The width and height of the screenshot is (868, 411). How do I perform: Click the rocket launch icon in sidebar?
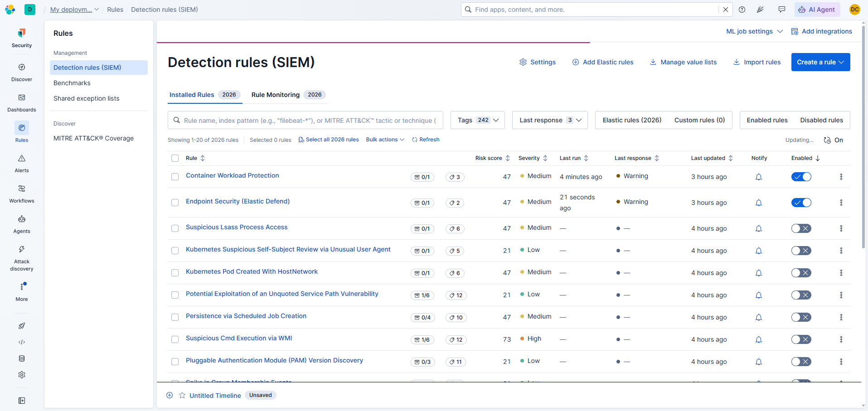22,326
